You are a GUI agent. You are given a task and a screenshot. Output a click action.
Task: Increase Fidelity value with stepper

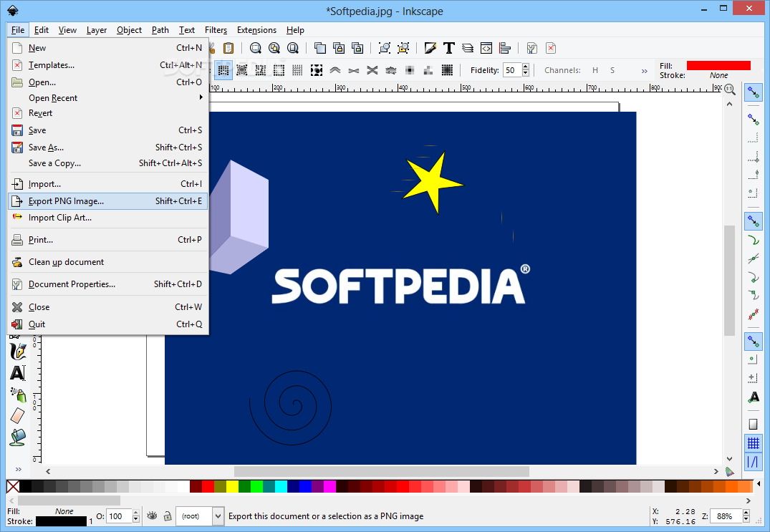(x=526, y=67)
